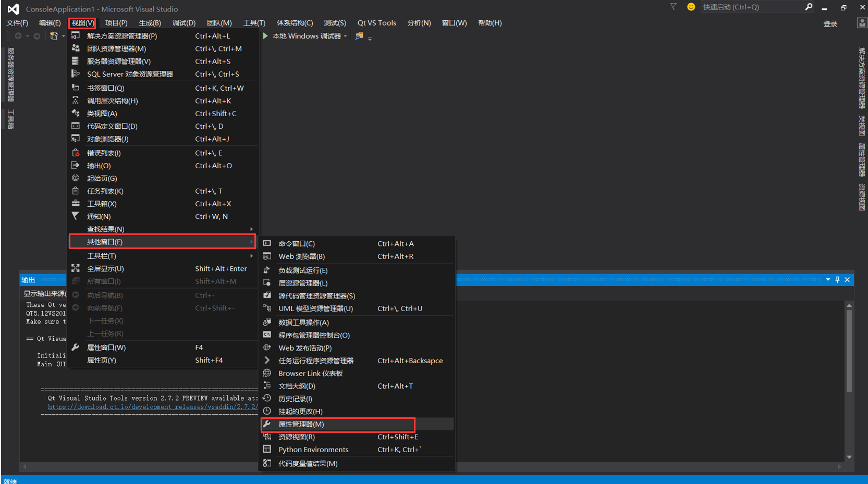
Task: Open the 资源视图 tab on right edge
Action: pyautogui.click(x=862, y=197)
